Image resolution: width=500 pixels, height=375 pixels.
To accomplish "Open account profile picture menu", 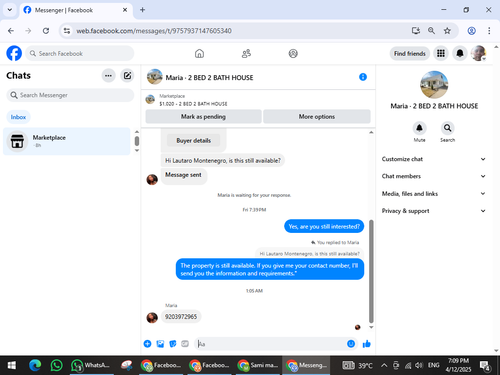I will click(x=478, y=53).
